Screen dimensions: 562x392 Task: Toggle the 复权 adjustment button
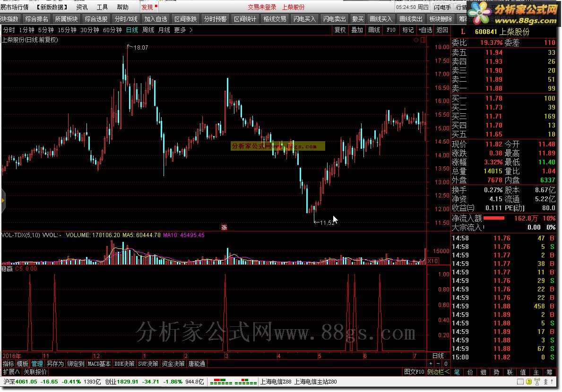[340, 30]
